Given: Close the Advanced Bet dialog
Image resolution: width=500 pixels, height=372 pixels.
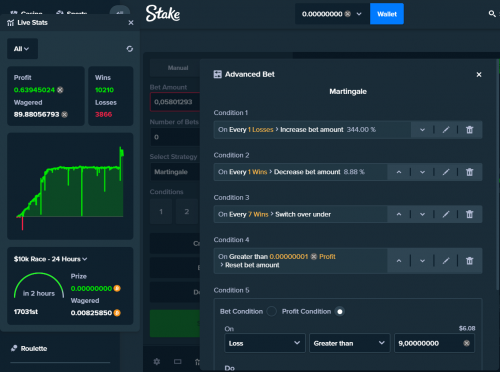Looking at the screenshot, I should [x=479, y=75].
